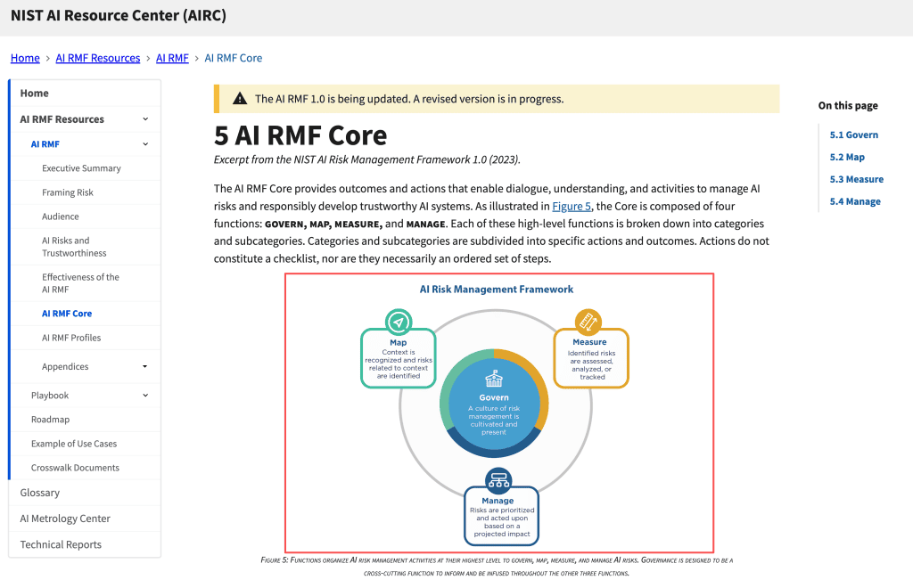Open AI Metrology Center in the sidebar
Image resolution: width=913 pixels, height=588 pixels.
[x=85, y=519]
